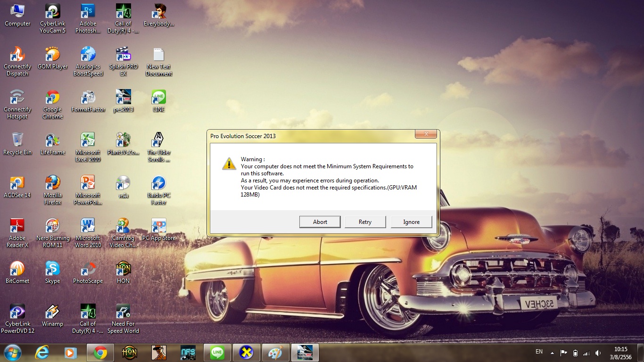Select the BitComet desktop icon
The image size is (644, 362).
click(17, 273)
